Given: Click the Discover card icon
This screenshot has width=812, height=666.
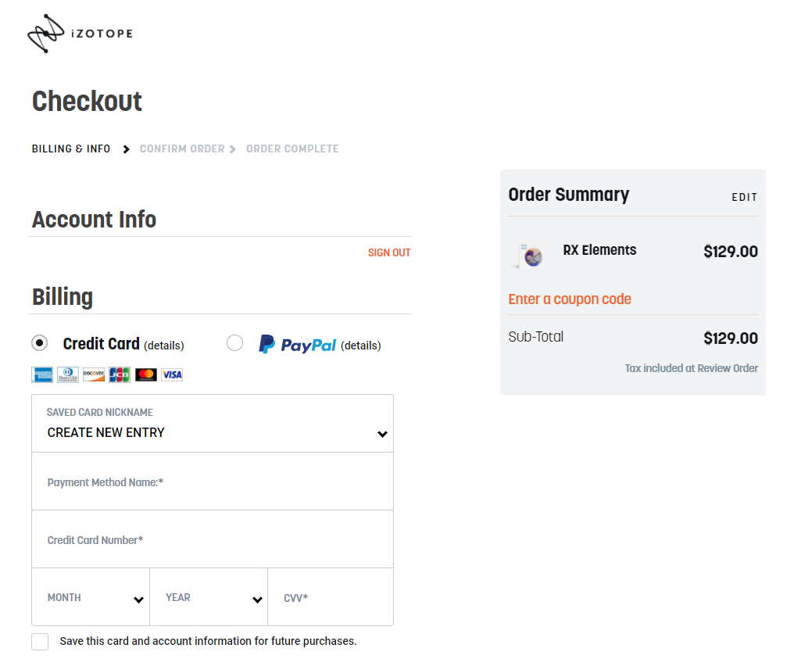Looking at the screenshot, I should (94, 374).
